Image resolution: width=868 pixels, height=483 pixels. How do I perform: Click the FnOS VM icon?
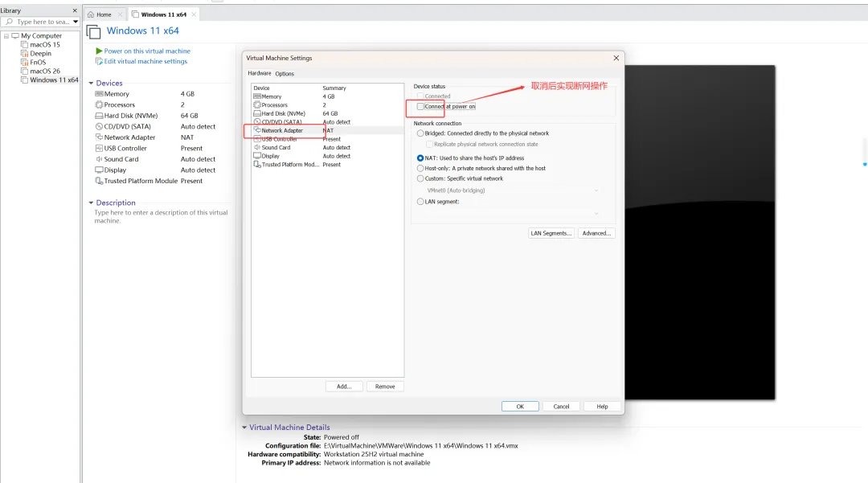tap(24, 62)
